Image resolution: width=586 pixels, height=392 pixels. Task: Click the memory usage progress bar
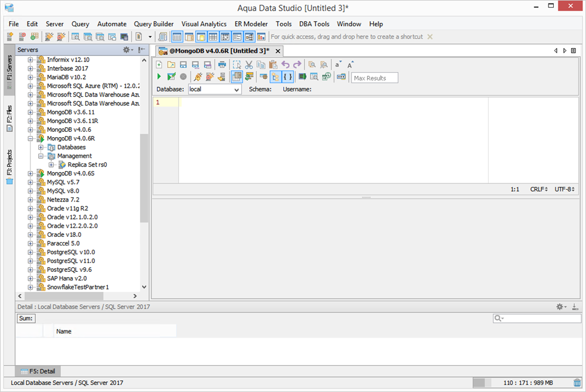(522, 383)
